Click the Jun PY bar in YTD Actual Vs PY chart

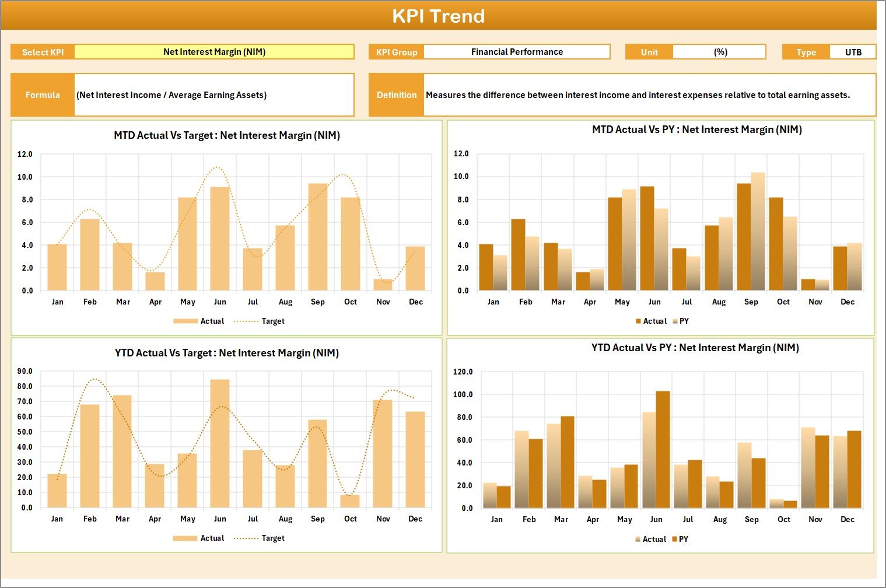point(663,449)
